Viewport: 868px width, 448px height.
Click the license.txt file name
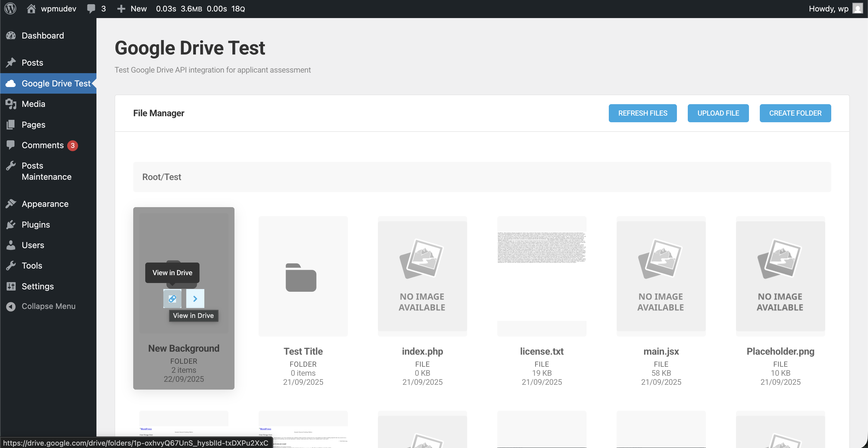click(x=542, y=351)
